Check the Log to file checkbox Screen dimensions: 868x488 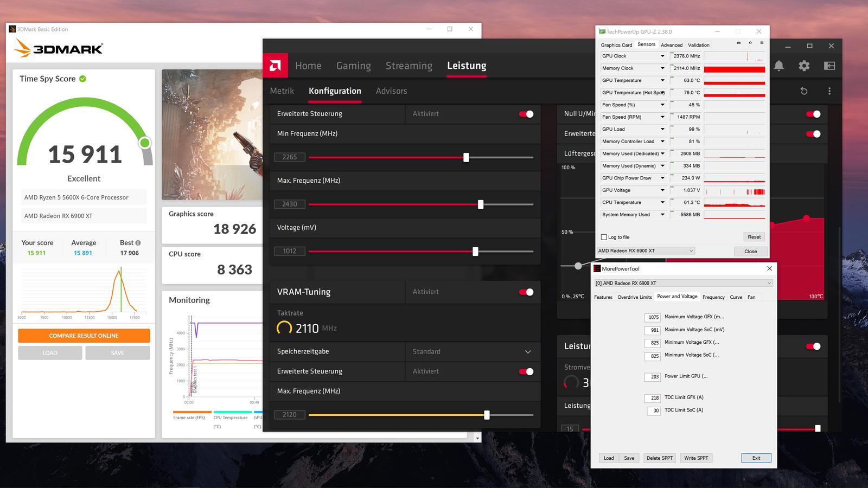click(x=604, y=237)
